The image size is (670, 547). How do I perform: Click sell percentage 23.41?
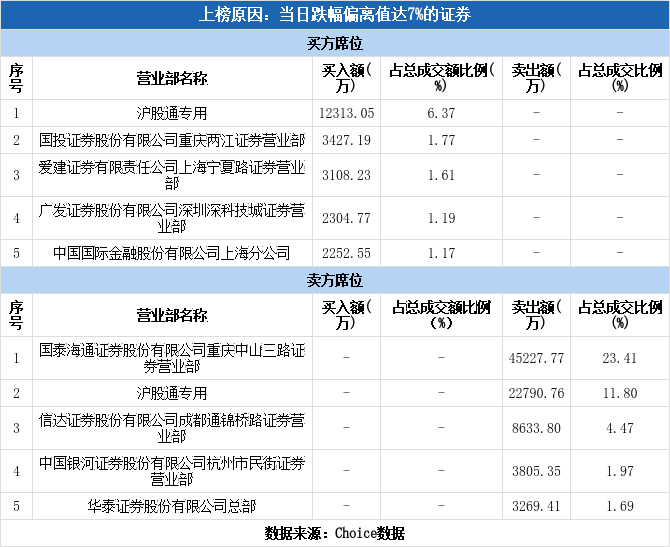click(620, 358)
